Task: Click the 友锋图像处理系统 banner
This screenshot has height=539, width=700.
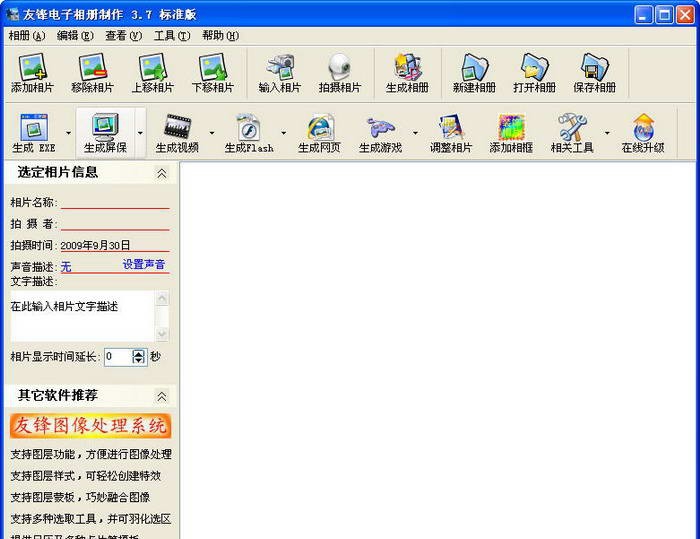Action: [x=91, y=426]
